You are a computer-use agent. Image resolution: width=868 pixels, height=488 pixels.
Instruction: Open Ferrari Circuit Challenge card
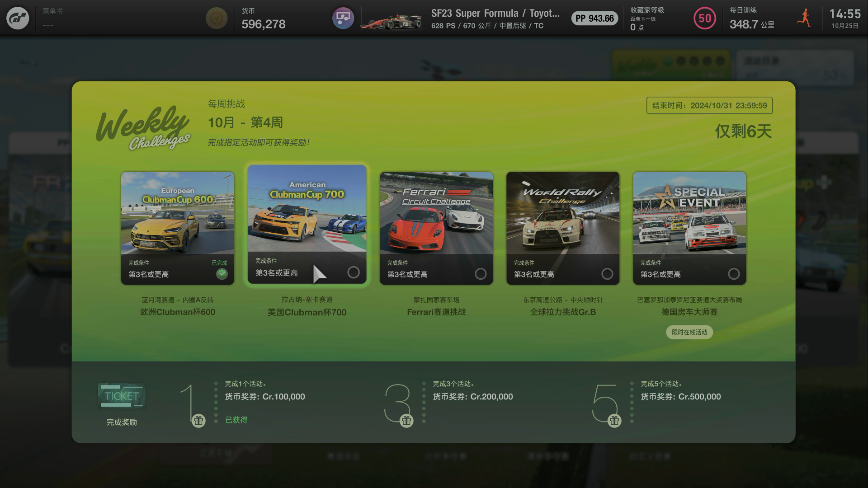tap(436, 228)
